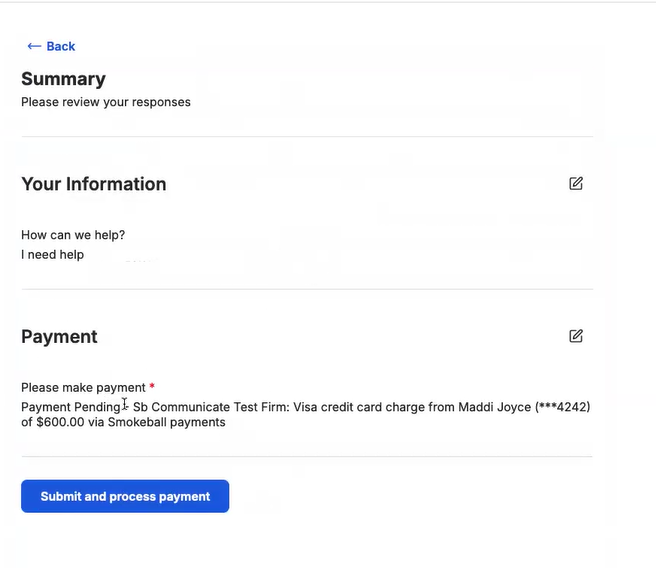This screenshot has width=656, height=568.
Task: Click the left arrow icon beside Back
Action: click(x=34, y=46)
